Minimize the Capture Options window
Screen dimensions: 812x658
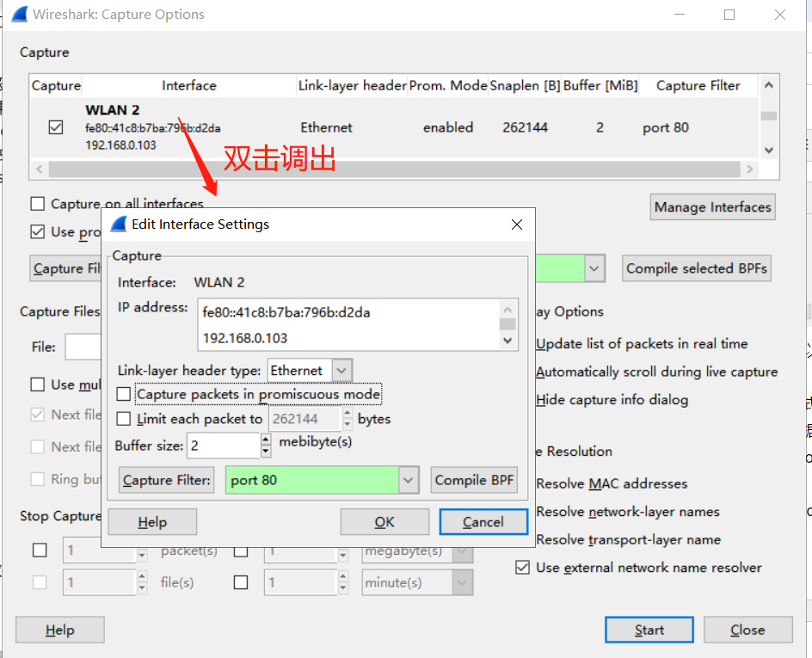[x=680, y=15]
